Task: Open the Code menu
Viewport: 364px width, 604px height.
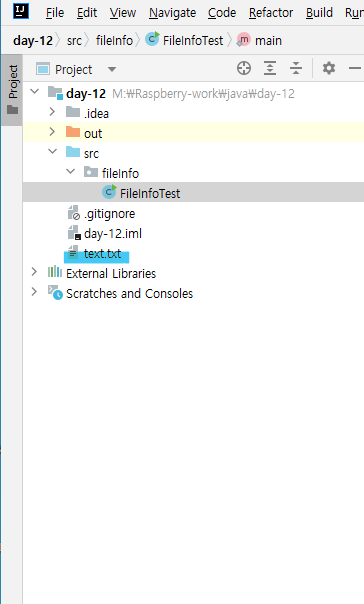Action: (x=222, y=13)
